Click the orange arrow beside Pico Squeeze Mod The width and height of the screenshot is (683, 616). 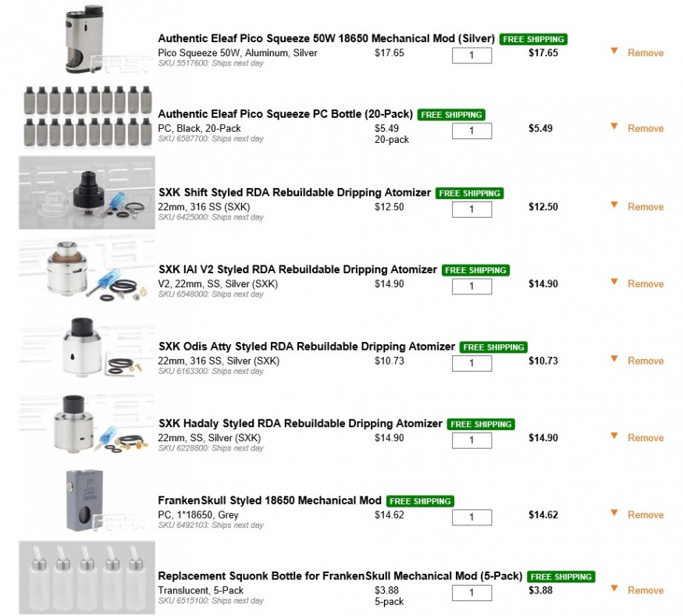click(614, 52)
